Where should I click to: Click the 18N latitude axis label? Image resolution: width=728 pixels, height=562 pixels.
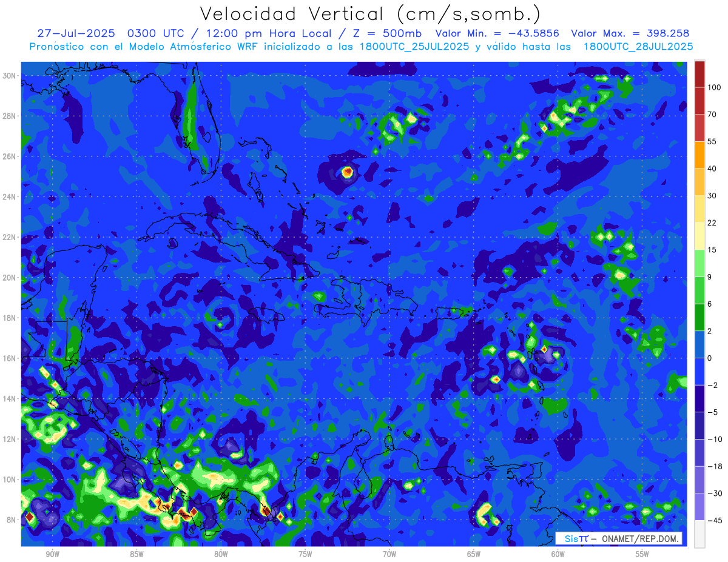[10, 318]
